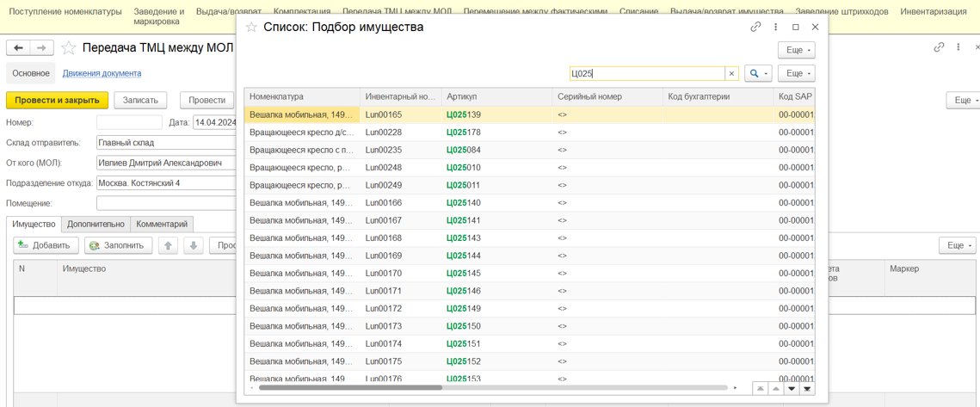The width and height of the screenshot is (980, 407).
Task: Click the Помещение field
Action: pyautogui.click(x=166, y=203)
